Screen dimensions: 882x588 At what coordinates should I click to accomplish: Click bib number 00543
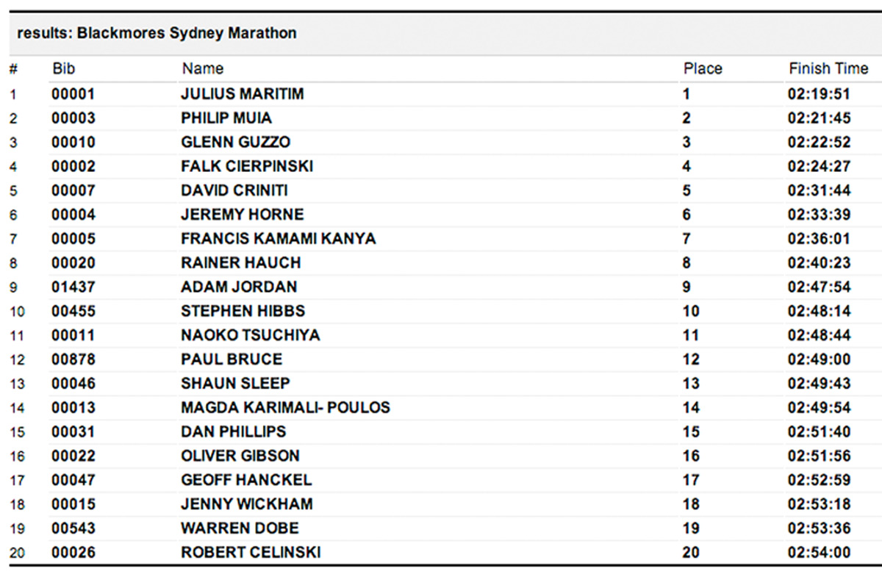[73, 528]
